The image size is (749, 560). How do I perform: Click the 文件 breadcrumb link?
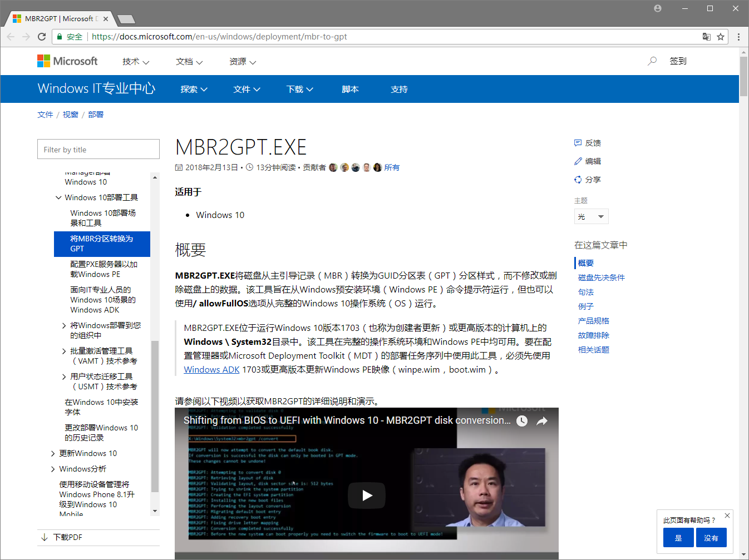click(x=45, y=115)
